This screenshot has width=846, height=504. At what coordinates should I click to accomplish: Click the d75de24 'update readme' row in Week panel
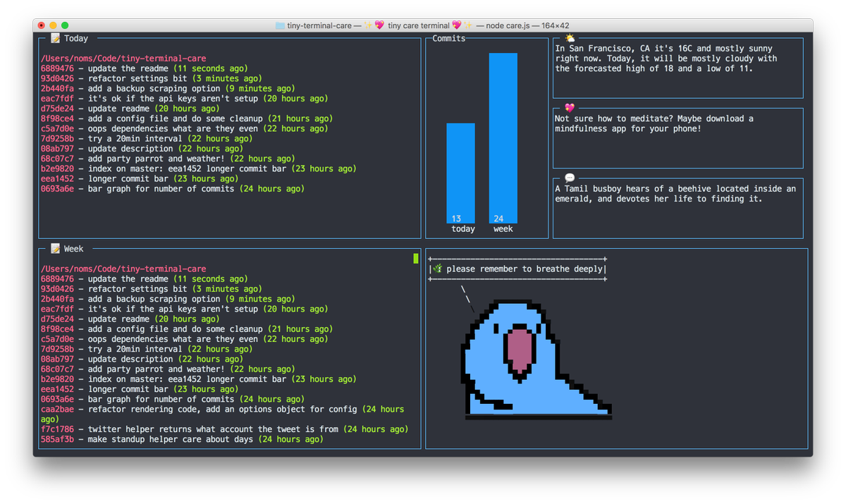[130, 319]
